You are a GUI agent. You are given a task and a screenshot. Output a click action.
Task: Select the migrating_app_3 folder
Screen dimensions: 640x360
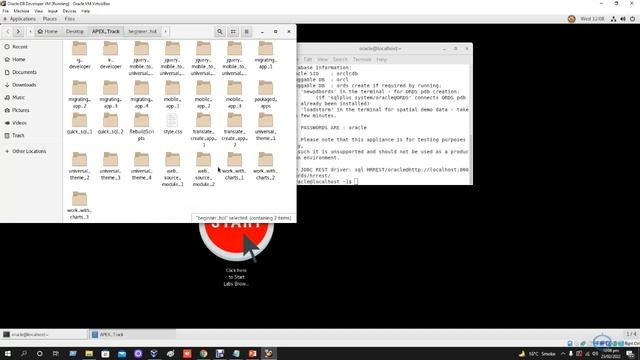tap(111, 94)
